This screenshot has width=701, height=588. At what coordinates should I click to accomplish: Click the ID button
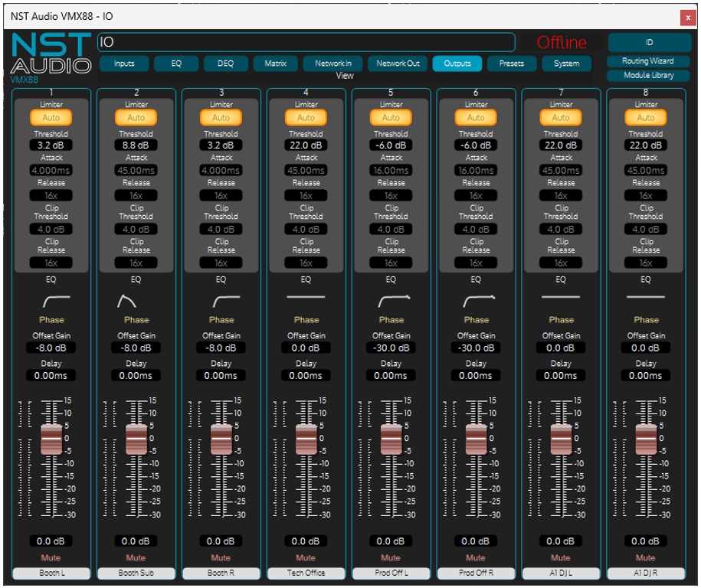648,43
